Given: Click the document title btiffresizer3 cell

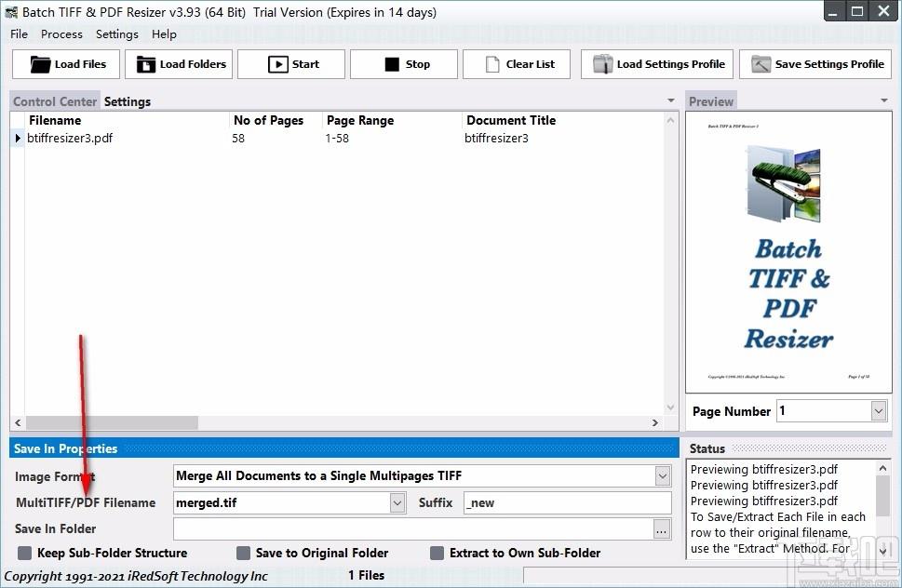Looking at the screenshot, I should [496, 138].
